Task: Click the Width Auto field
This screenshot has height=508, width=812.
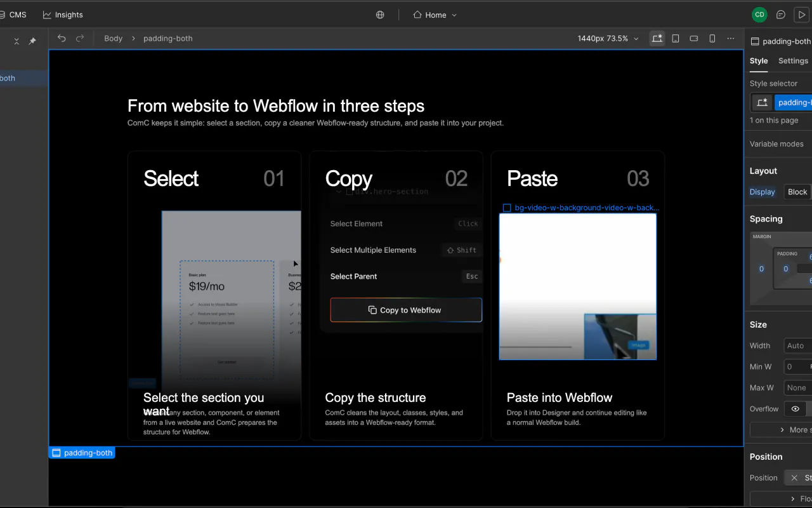Action: (798, 345)
